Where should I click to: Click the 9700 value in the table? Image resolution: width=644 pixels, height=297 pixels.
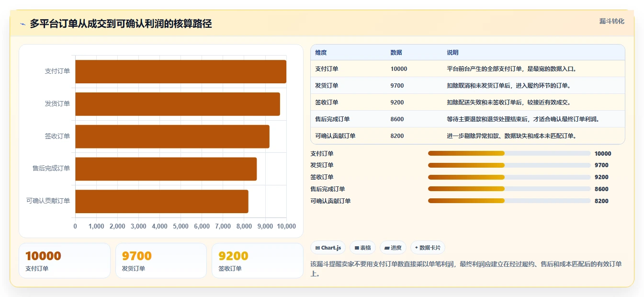(397, 85)
